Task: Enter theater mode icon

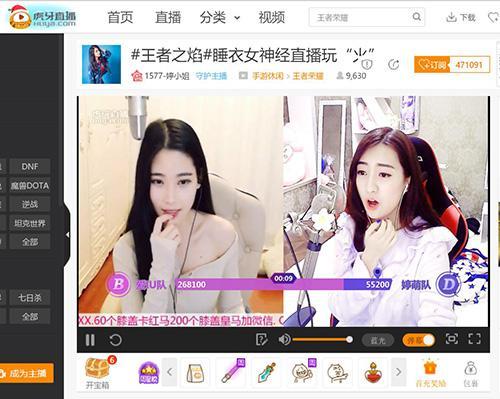Action: [452, 339]
